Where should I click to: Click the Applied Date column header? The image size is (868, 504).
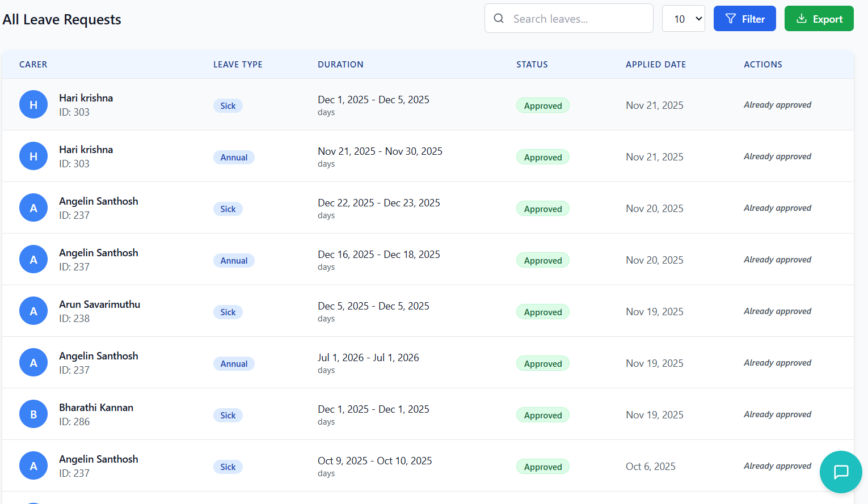coord(655,65)
